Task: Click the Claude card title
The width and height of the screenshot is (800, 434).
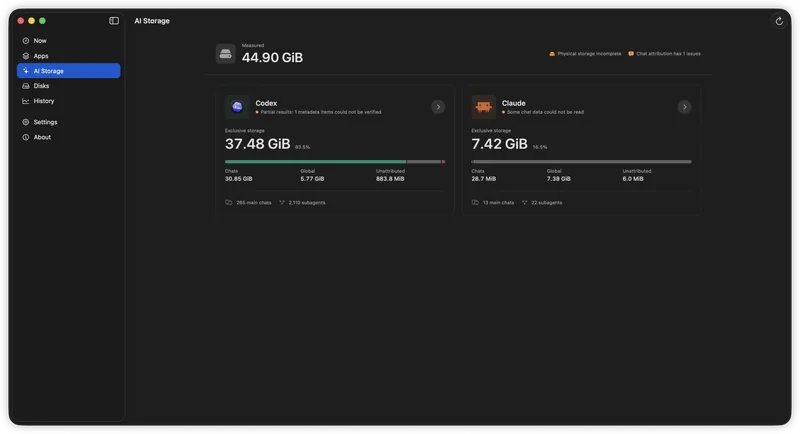Action: click(x=513, y=103)
